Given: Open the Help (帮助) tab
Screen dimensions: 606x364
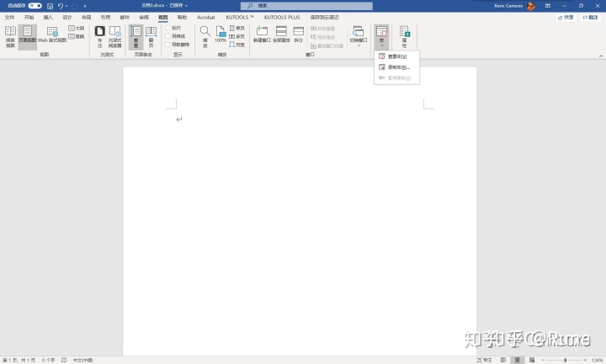Looking at the screenshot, I should tap(182, 18).
